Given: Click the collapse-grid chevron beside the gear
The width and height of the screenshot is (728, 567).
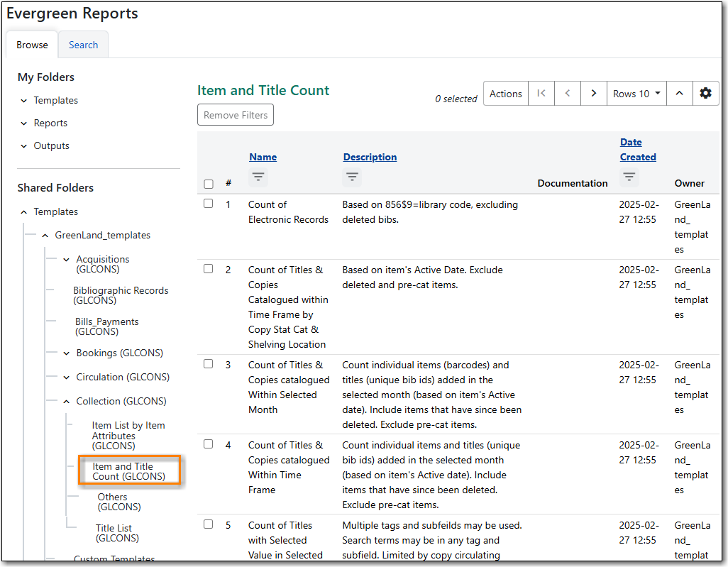Looking at the screenshot, I should pyautogui.click(x=679, y=93).
